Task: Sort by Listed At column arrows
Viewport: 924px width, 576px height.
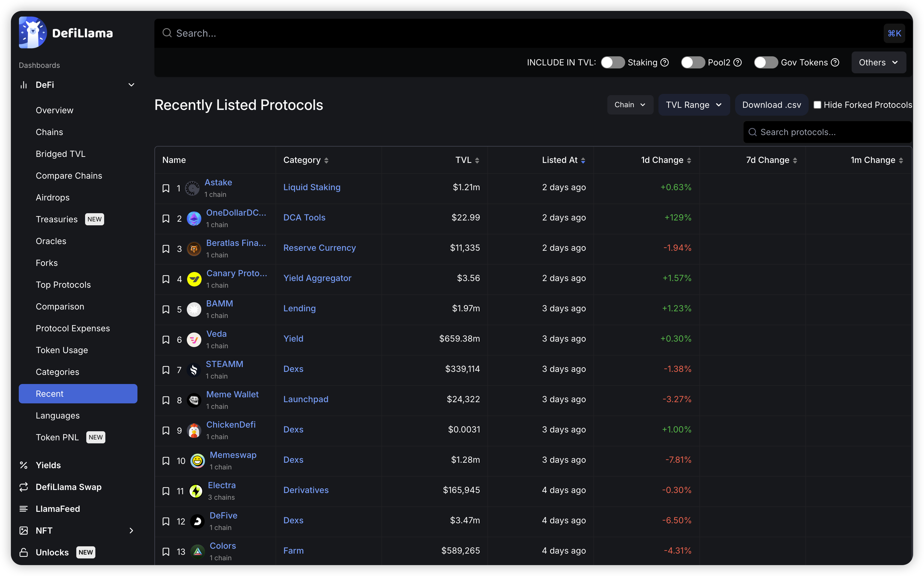Action: [583, 161]
